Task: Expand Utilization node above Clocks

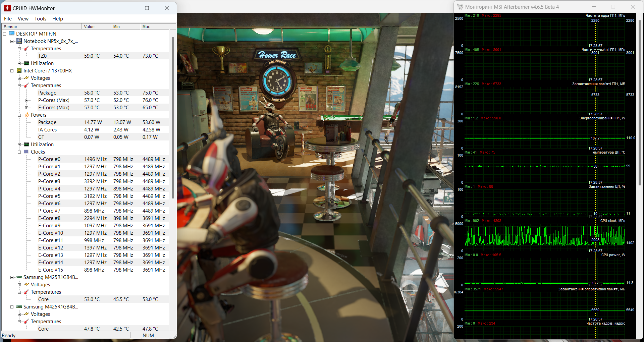Action: click(19, 145)
